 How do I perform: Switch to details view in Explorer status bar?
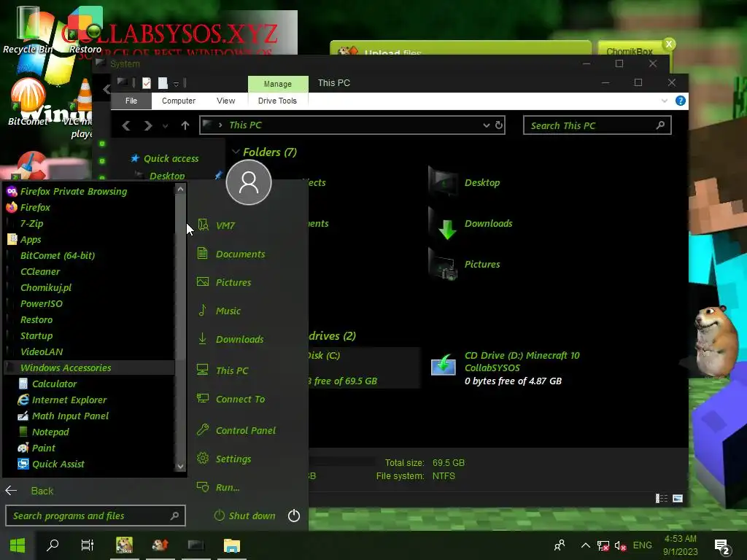(x=661, y=499)
